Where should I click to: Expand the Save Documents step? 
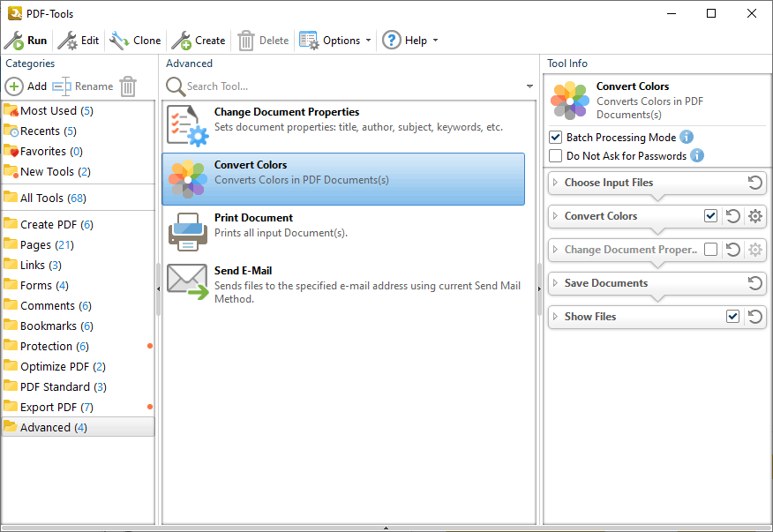click(x=556, y=283)
